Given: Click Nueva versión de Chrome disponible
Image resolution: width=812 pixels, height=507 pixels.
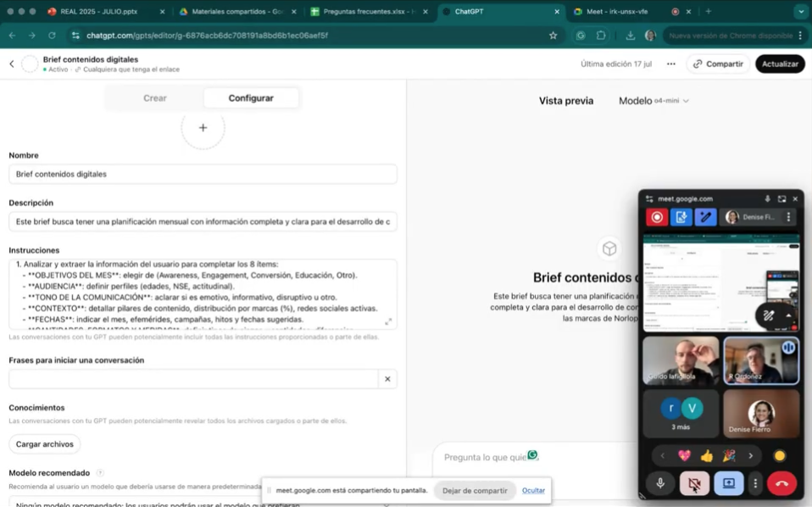Looking at the screenshot, I should pyautogui.click(x=731, y=36).
